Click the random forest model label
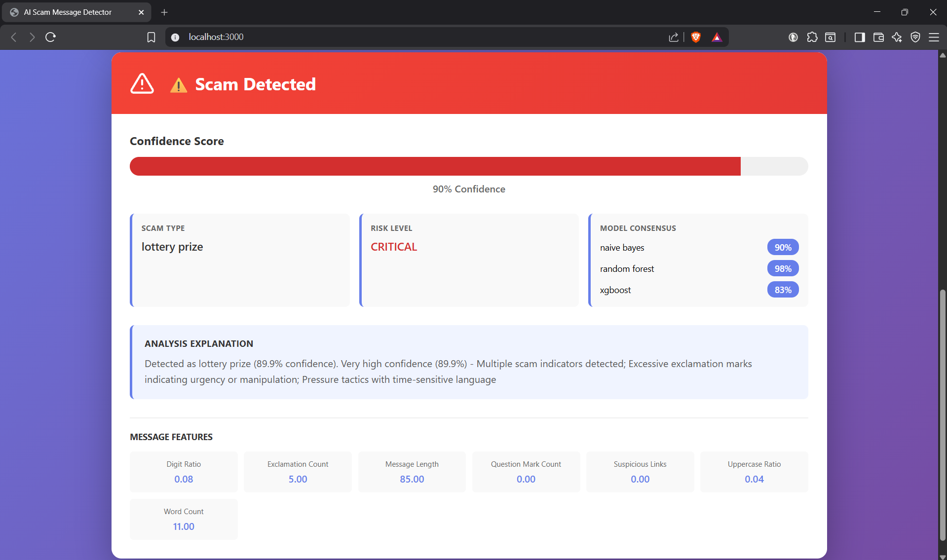The height and width of the screenshot is (560, 947). [627, 269]
